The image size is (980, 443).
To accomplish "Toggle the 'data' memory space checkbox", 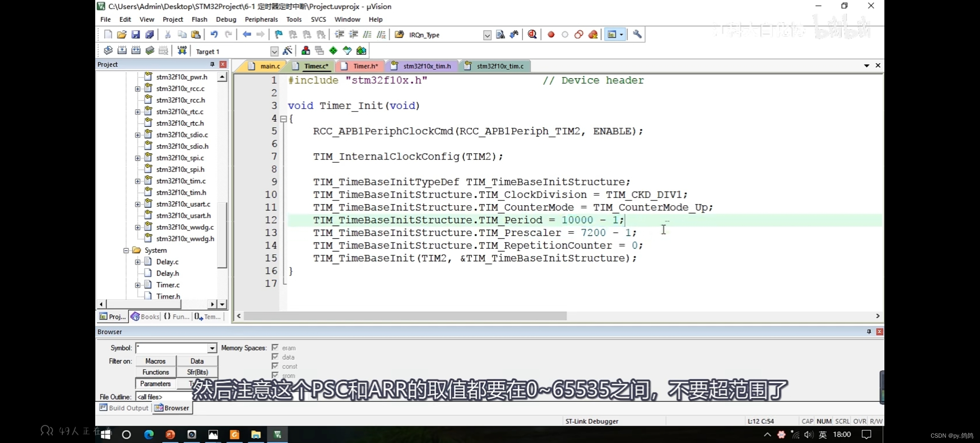I will coord(275,357).
